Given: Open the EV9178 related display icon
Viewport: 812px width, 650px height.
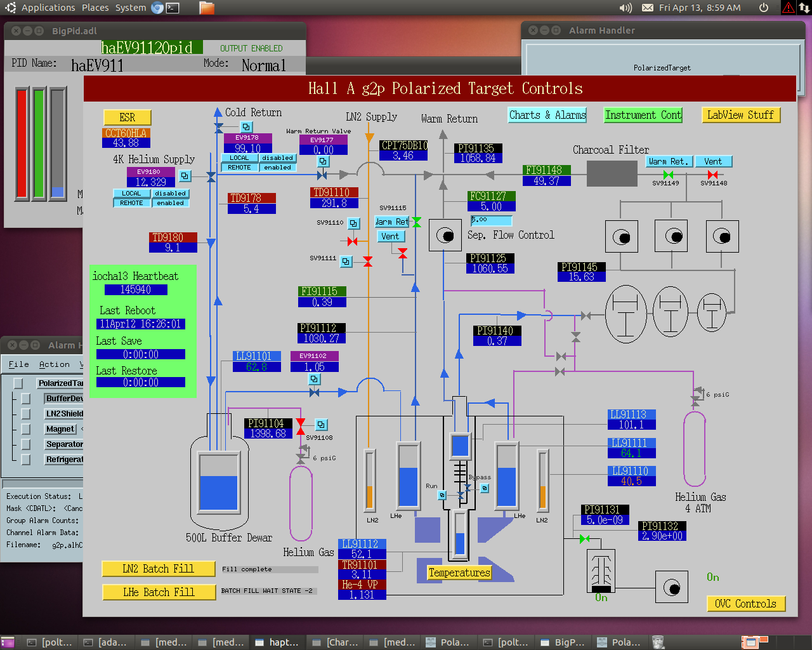Looking at the screenshot, I should 246,127.
